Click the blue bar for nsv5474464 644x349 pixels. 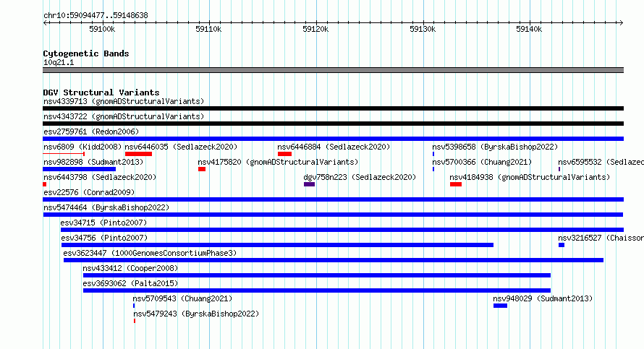(333, 215)
